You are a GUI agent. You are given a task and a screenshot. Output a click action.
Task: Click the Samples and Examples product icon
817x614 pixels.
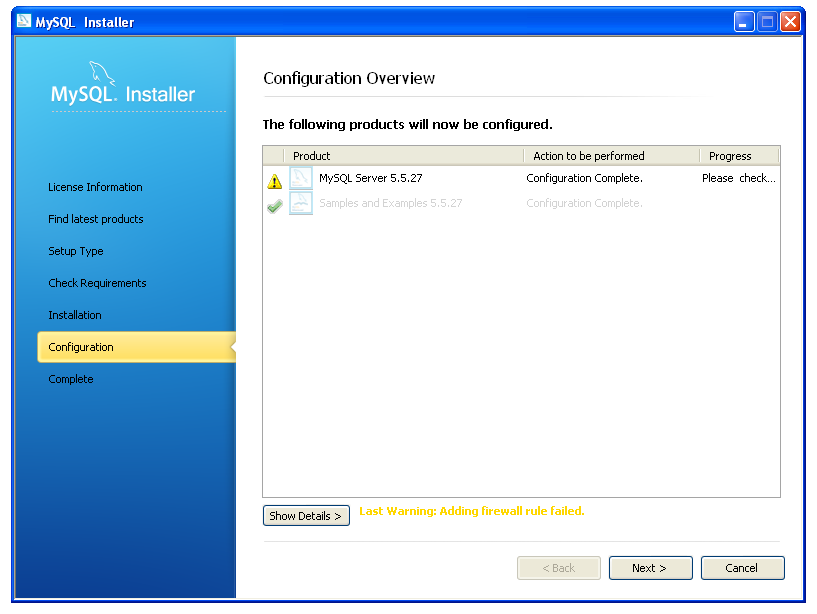(x=301, y=203)
